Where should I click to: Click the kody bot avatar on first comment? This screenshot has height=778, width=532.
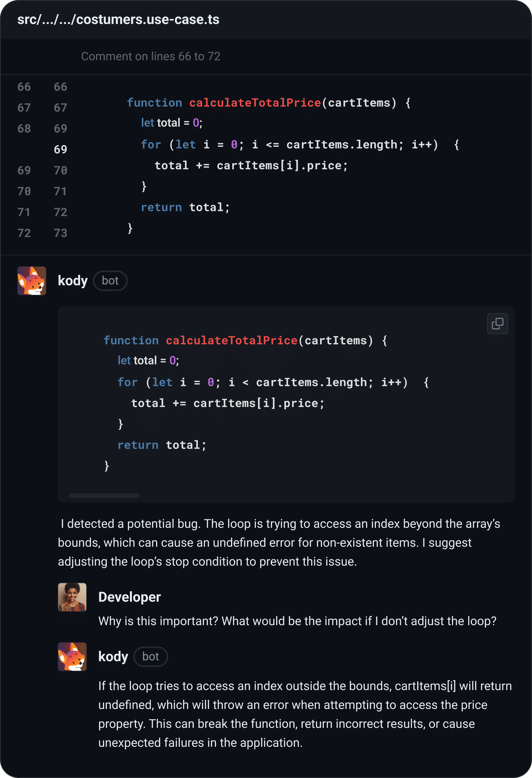[x=32, y=281]
